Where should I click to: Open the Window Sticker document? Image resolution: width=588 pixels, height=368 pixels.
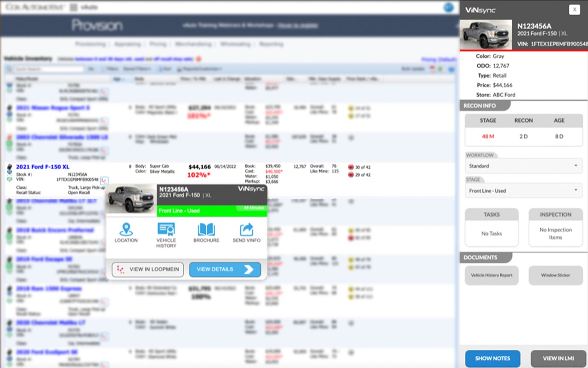(555, 275)
